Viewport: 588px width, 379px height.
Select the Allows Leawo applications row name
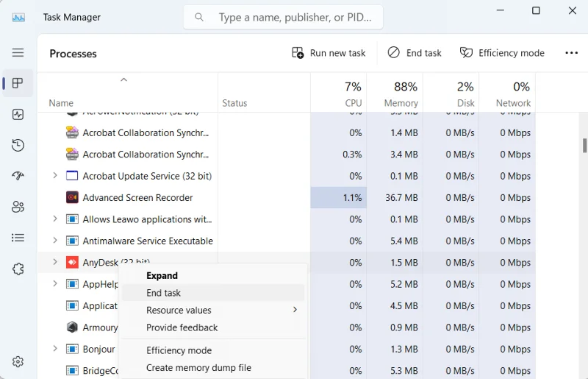click(x=148, y=219)
